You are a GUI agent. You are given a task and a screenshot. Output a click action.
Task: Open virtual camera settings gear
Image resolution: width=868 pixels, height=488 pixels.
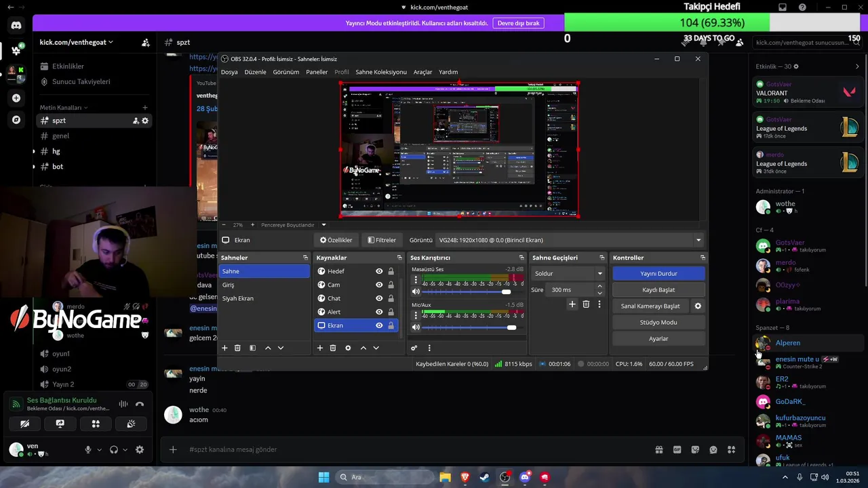click(698, 306)
